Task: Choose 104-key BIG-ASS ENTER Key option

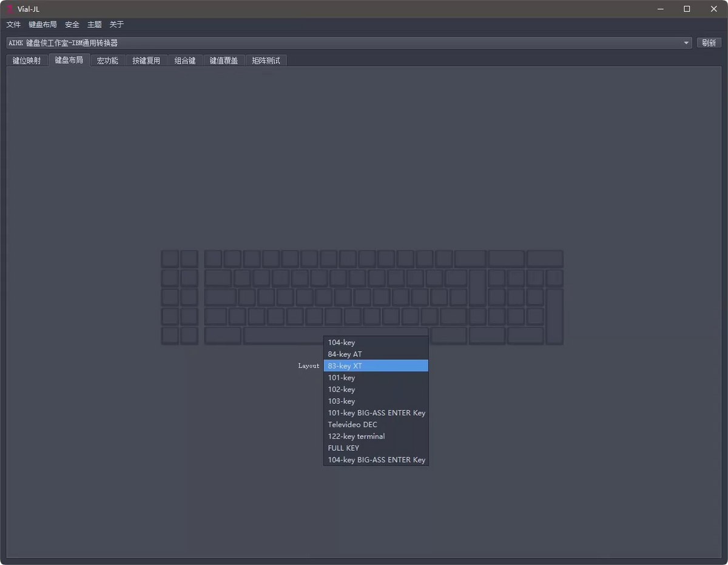Action: (376, 459)
